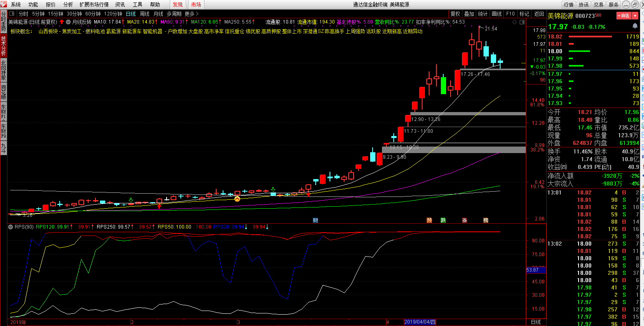This screenshot has height=326, width=644.
Task: Click the 山西板块 concept tag
Action: 48,31
